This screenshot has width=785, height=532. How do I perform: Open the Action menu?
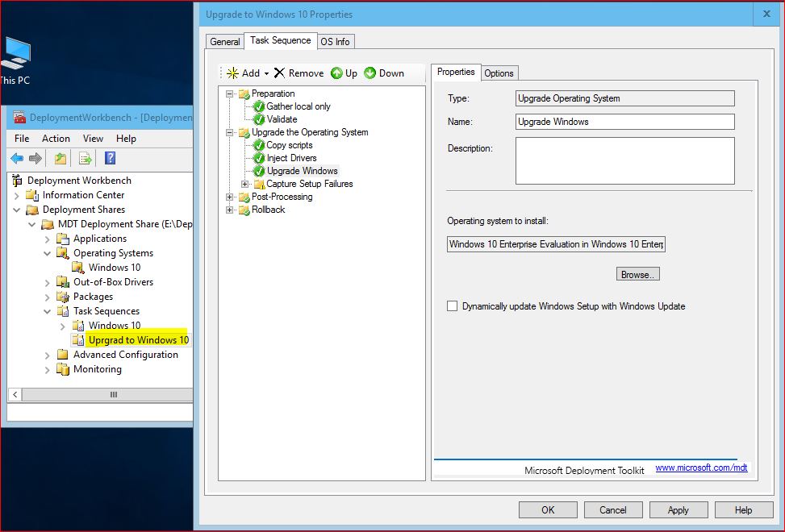(56, 138)
